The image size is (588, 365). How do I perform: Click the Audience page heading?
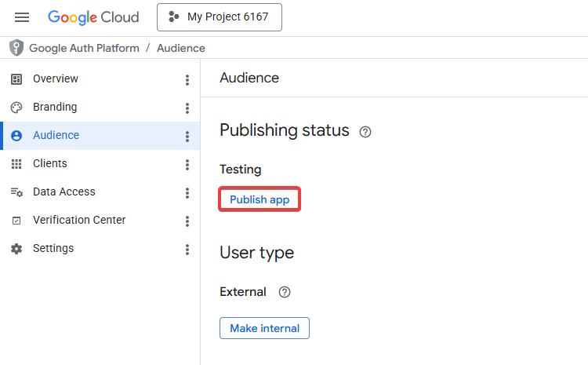point(249,78)
